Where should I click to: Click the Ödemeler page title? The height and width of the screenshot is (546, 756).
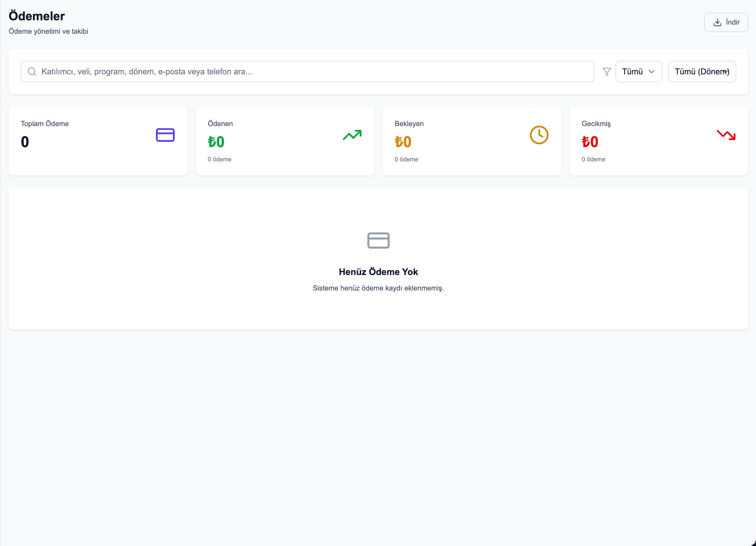37,16
